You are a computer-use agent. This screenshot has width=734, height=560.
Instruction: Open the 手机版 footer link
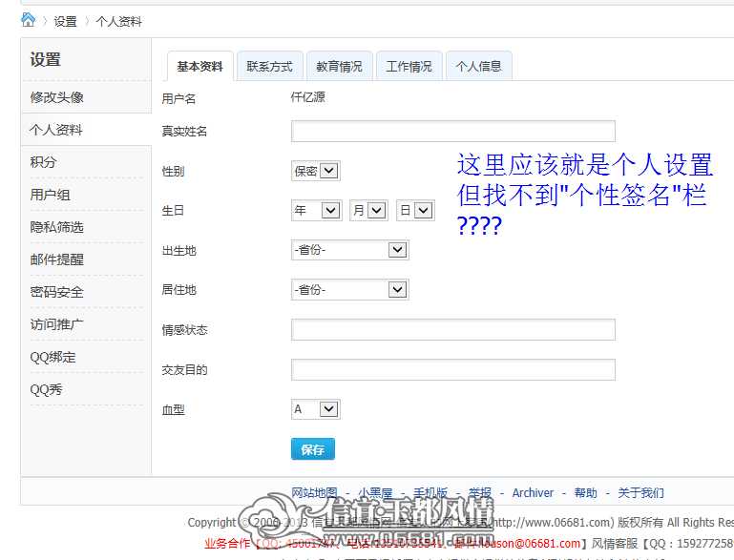(430, 492)
